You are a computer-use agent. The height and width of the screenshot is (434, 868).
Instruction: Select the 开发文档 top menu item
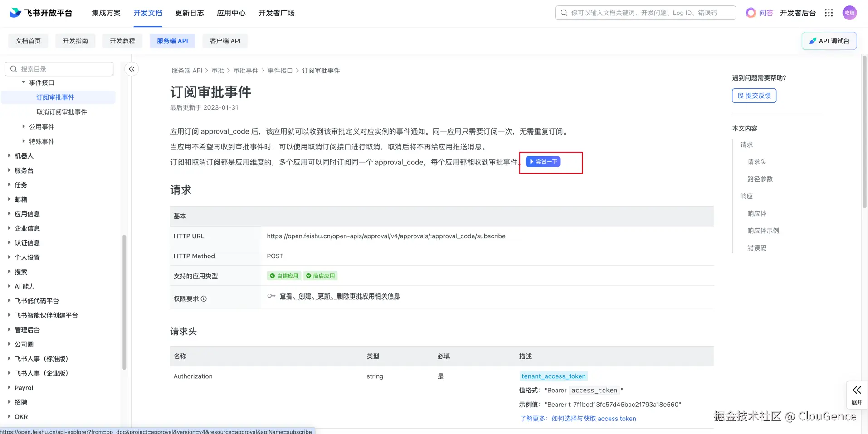coord(148,13)
